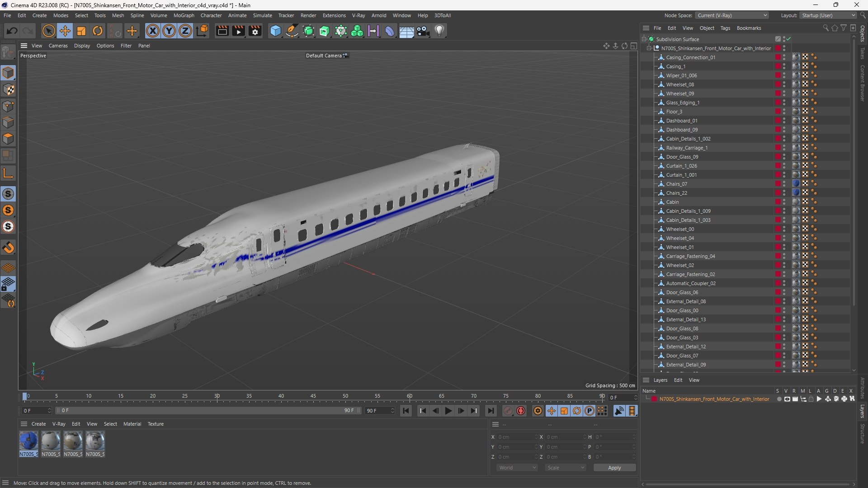Toggle Autokeying red button
This screenshot has width=868, height=488.
(x=521, y=411)
